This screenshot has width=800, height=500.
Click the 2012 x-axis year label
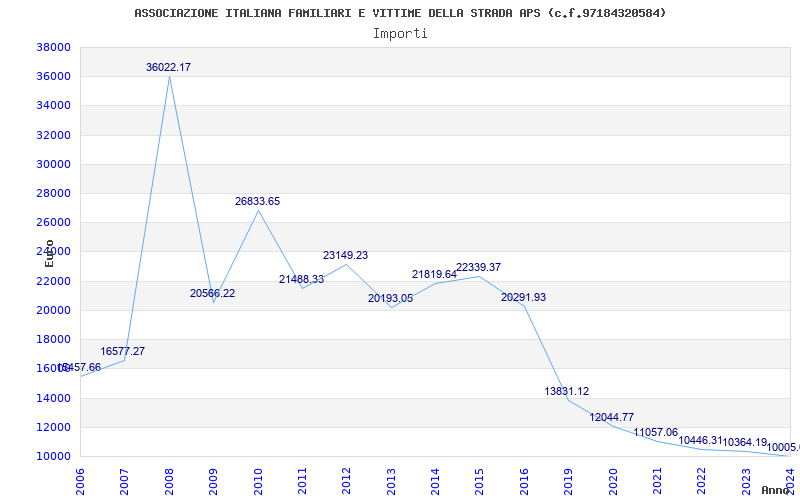pos(346,481)
